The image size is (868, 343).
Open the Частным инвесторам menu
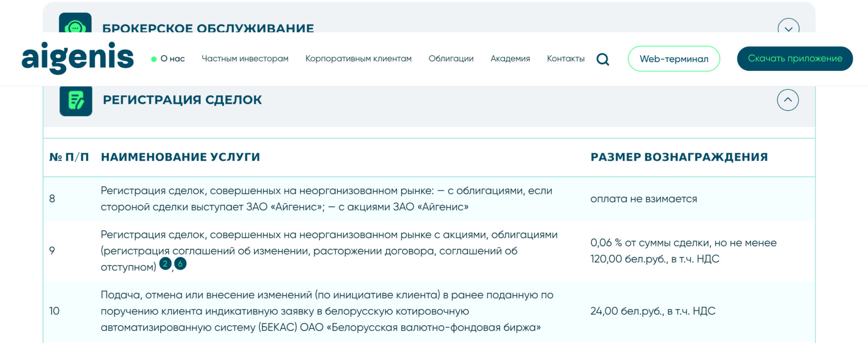point(245,59)
